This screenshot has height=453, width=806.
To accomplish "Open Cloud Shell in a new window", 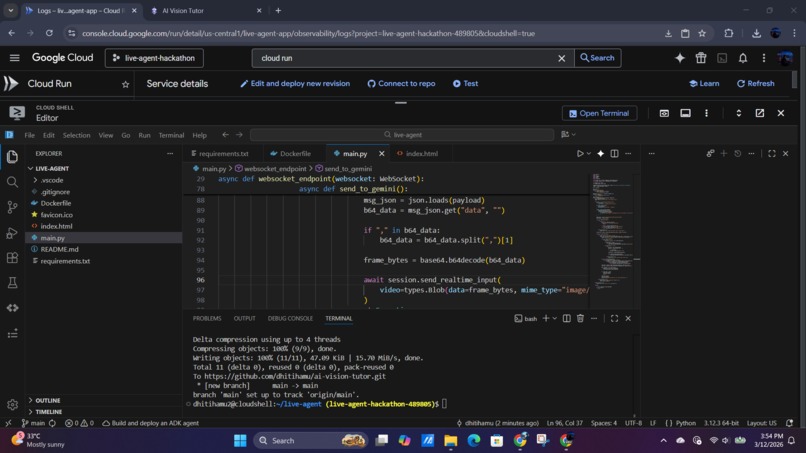I will coord(759,113).
